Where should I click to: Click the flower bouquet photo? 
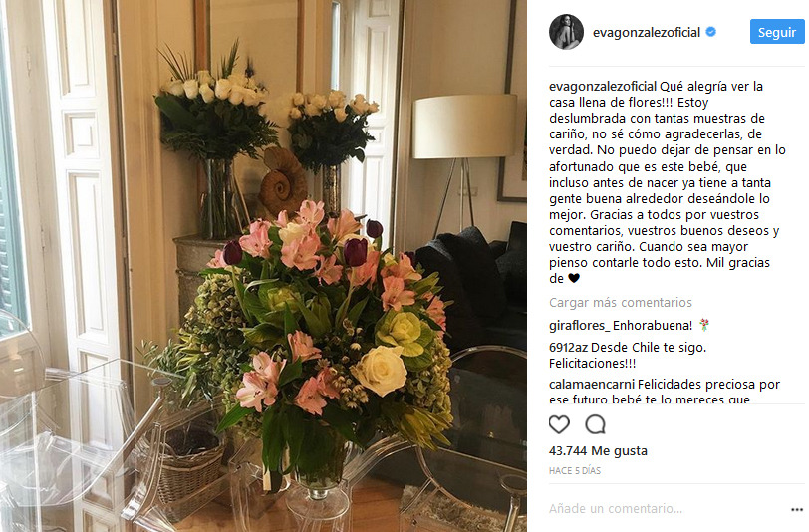pos(263,266)
